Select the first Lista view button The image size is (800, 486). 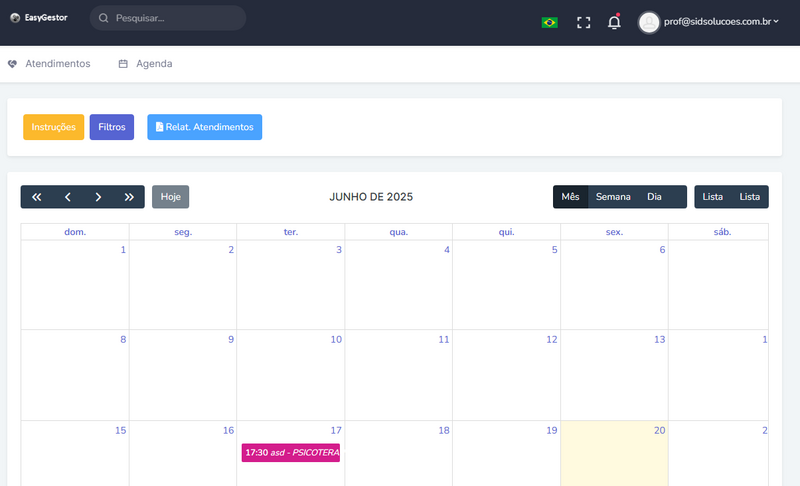pyautogui.click(x=712, y=197)
